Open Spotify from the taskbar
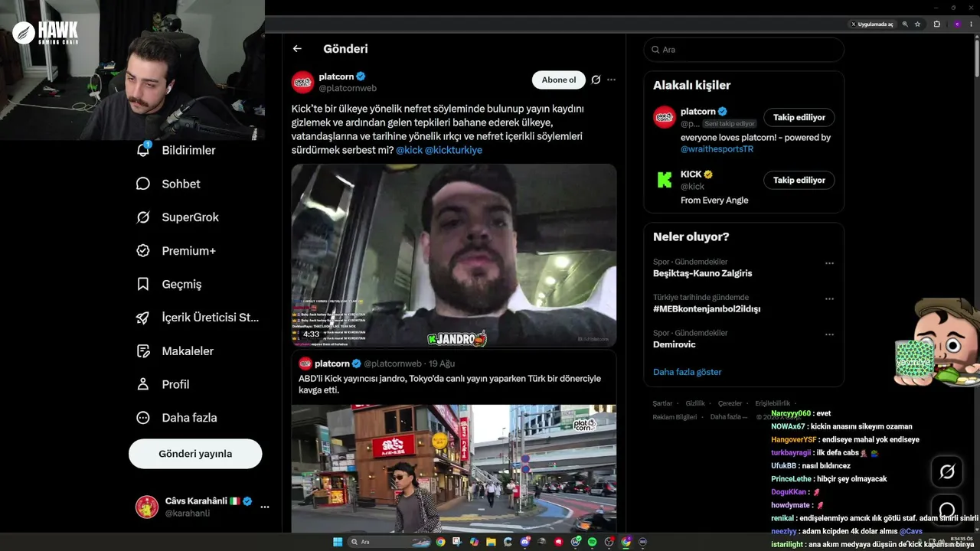Viewport: 980px width, 551px height. coord(593,542)
